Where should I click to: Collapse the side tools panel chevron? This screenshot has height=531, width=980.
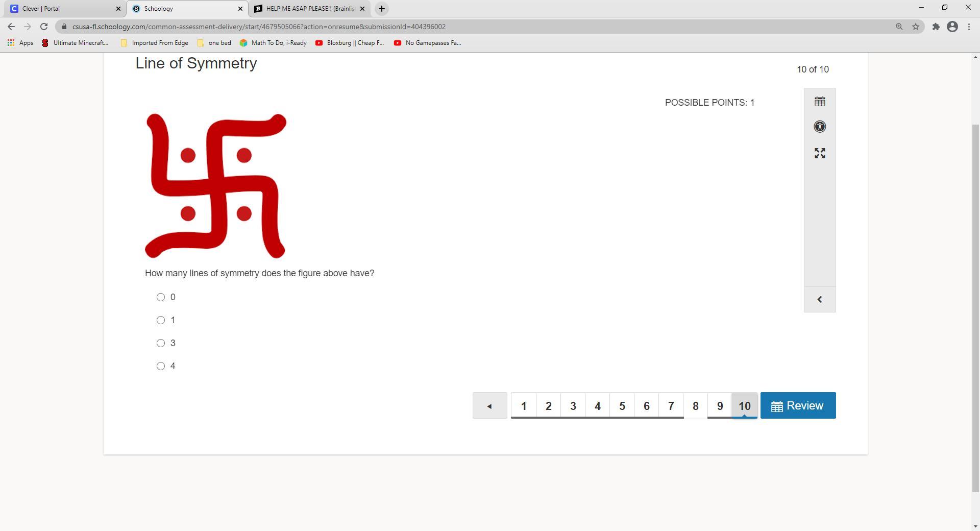820,300
